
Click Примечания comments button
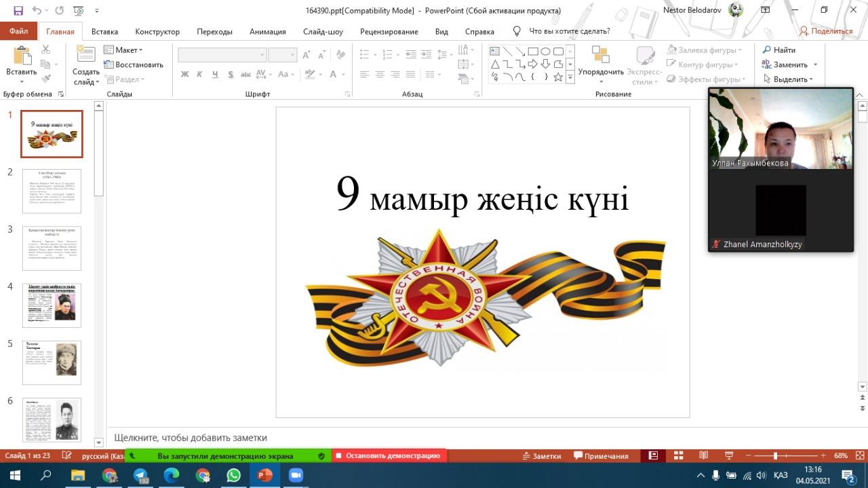point(601,455)
